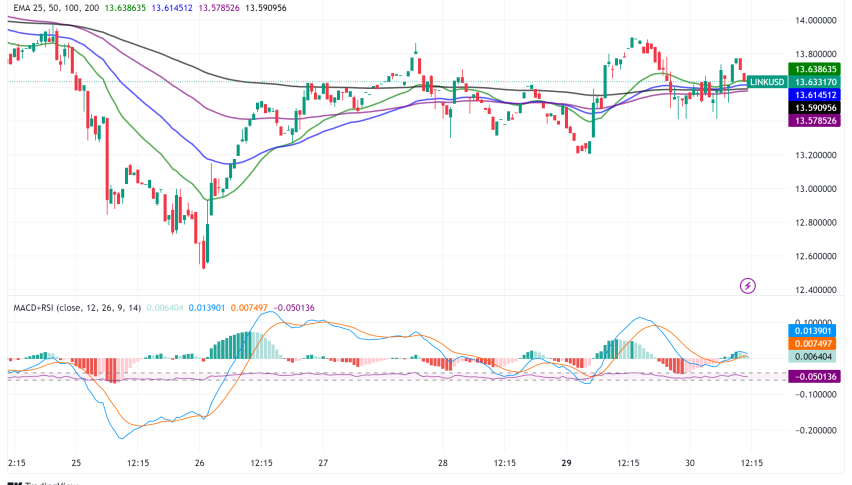Click date label 26 on time axis
The height and width of the screenshot is (485, 852).
point(199,463)
